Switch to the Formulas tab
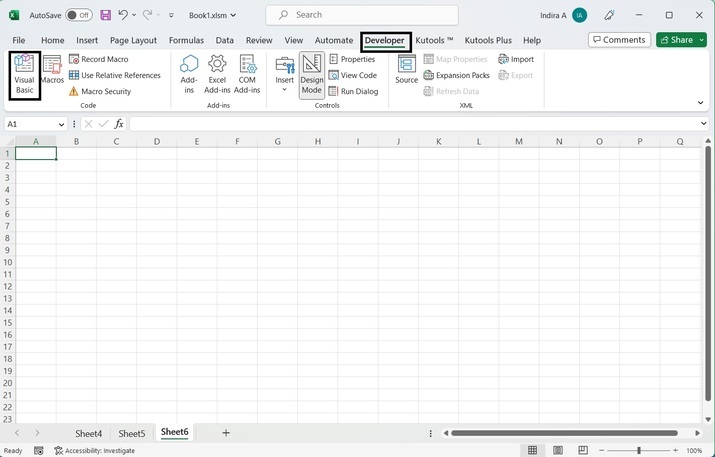The height and width of the screenshot is (457, 715). 186,40
